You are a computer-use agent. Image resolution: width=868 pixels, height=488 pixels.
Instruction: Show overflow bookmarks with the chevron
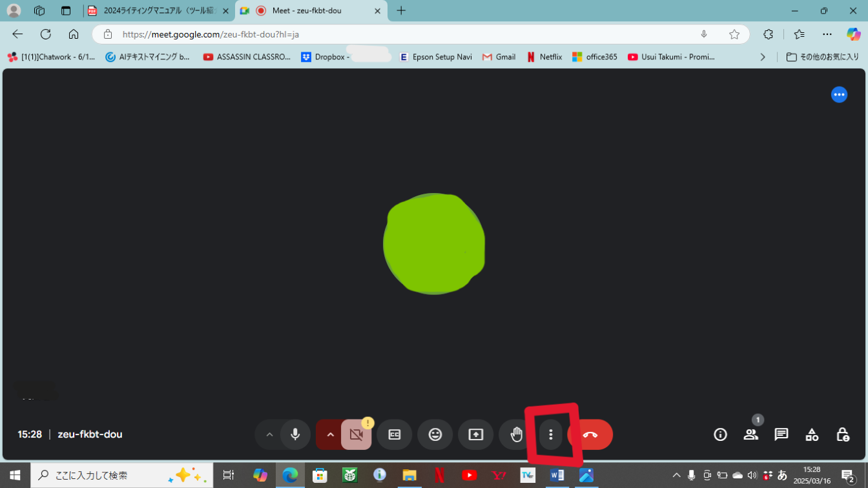coord(763,57)
